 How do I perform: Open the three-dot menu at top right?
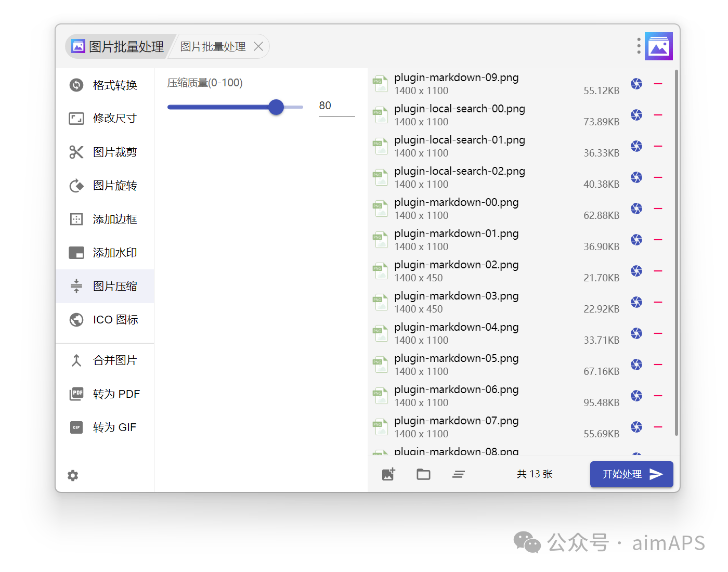(639, 46)
